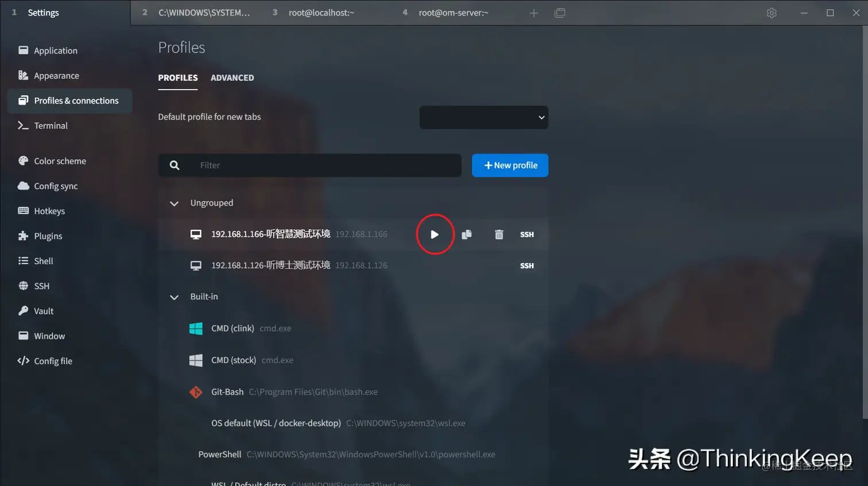Viewport: 868px width, 486px height.
Task: Click the settings gear icon in title bar
Action: pyautogui.click(x=772, y=13)
